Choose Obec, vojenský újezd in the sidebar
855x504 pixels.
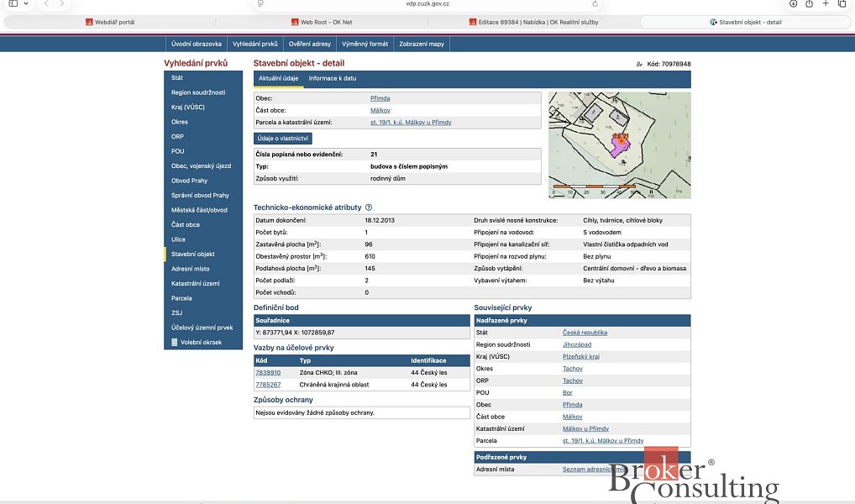pos(202,166)
